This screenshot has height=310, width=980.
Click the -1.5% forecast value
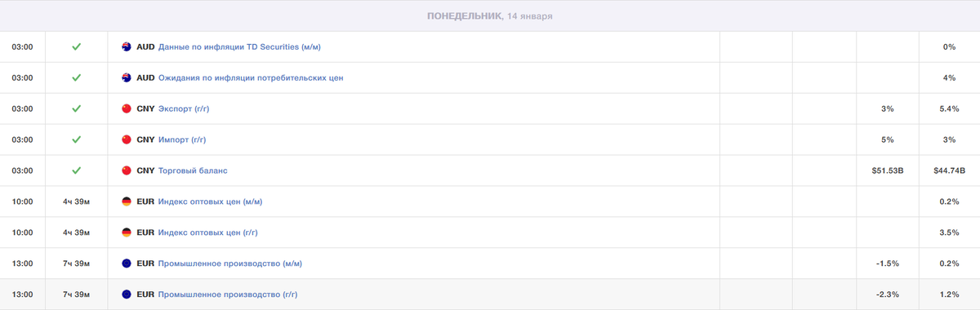[x=888, y=264]
